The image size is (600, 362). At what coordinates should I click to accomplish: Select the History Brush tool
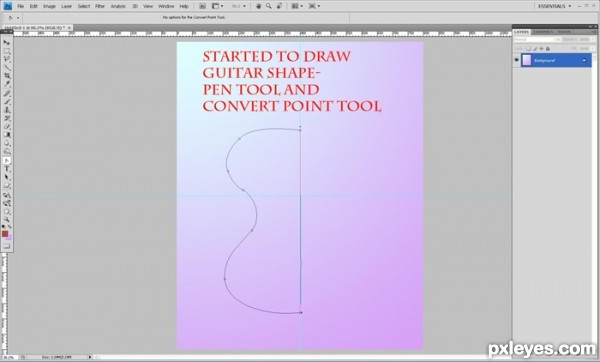(x=7, y=119)
